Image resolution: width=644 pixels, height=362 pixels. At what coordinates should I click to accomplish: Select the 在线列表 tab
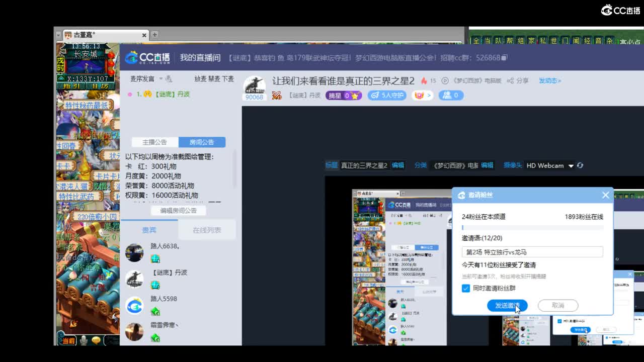coord(207,230)
